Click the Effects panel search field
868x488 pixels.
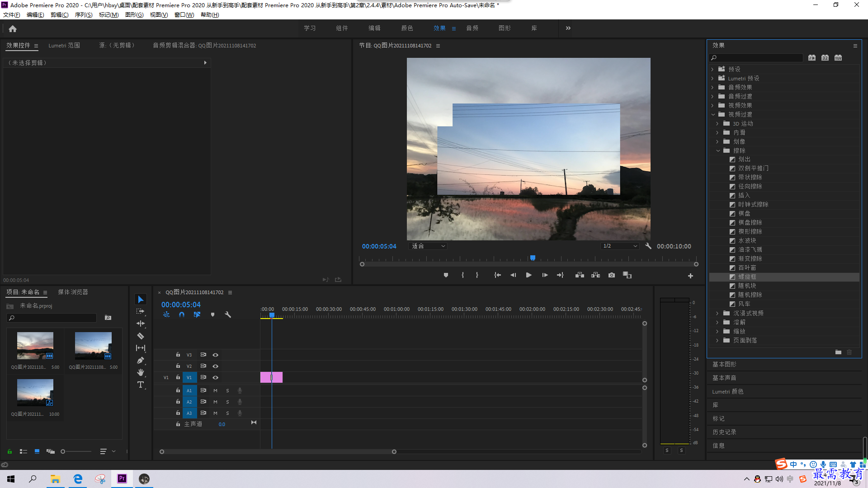[x=756, y=58]
